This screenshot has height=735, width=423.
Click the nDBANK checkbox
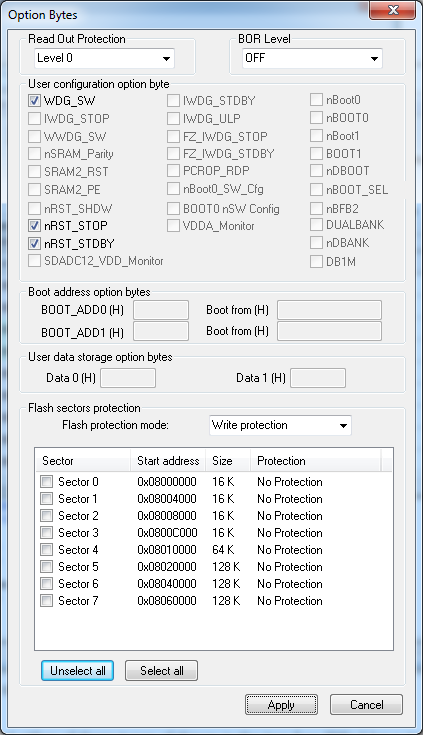(x=317, y=243)
